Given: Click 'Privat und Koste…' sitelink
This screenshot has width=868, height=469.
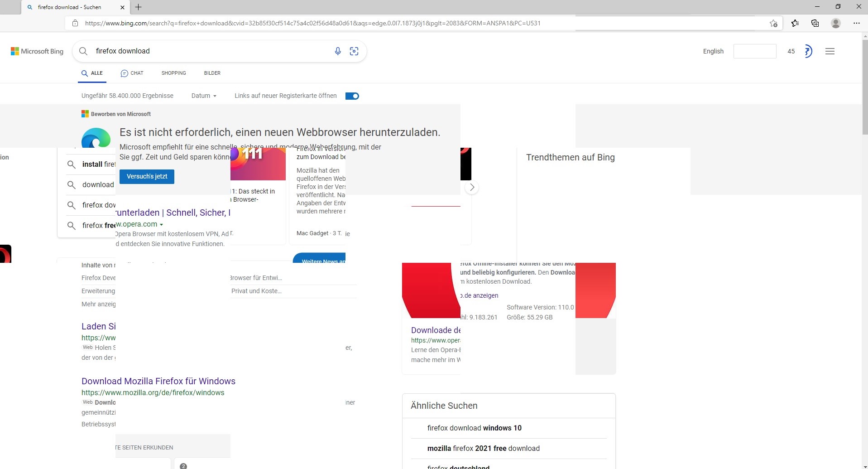Looking at the screenshot, I should point(256,291).
